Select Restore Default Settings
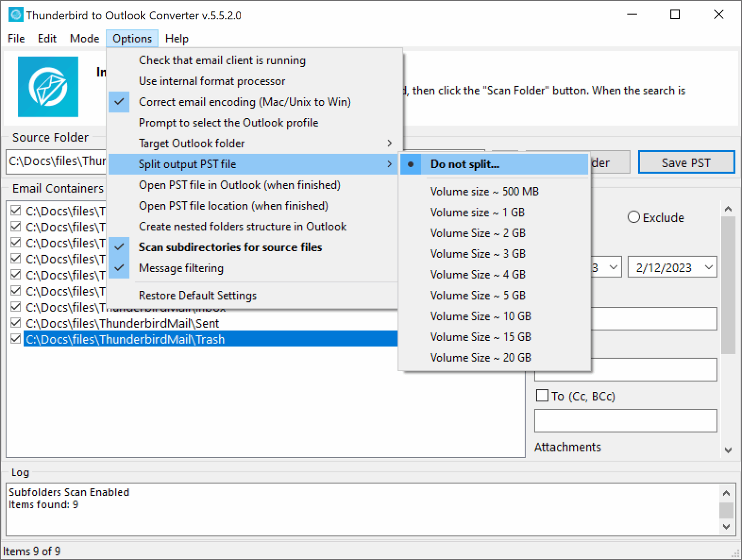 tap(198, 295)
